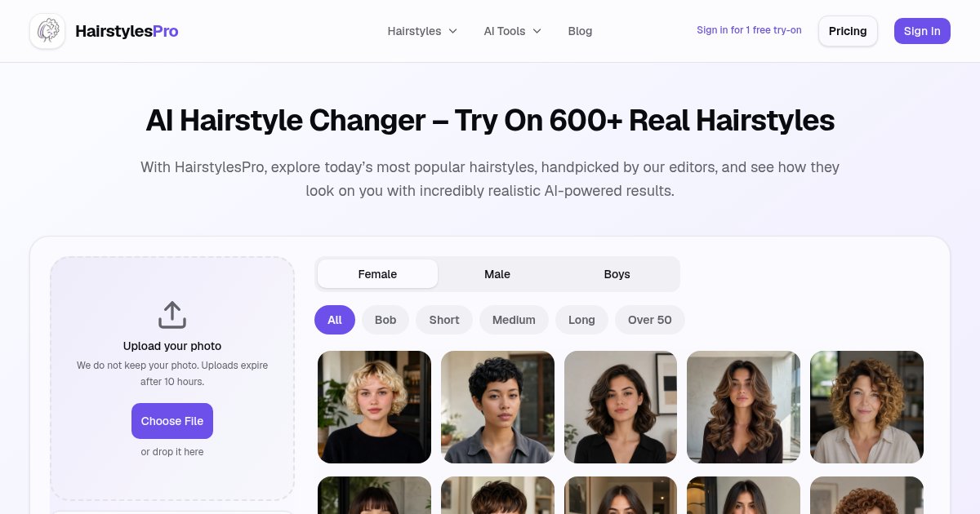Select the Short filter chip

[x=444, y=320]
